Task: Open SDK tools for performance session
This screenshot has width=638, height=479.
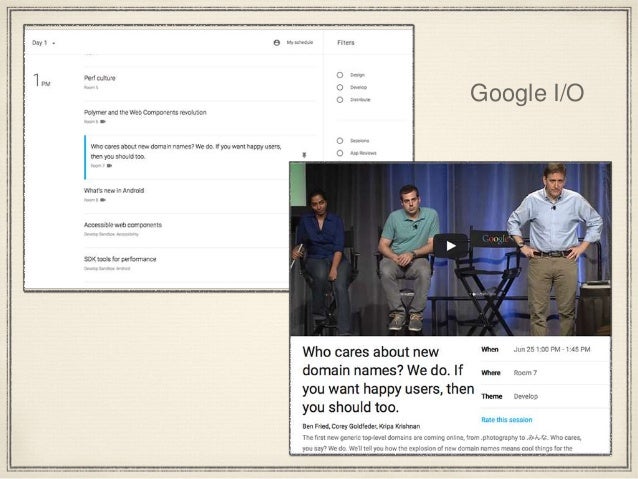Action: pyautogui.click(x=120, y=259)
